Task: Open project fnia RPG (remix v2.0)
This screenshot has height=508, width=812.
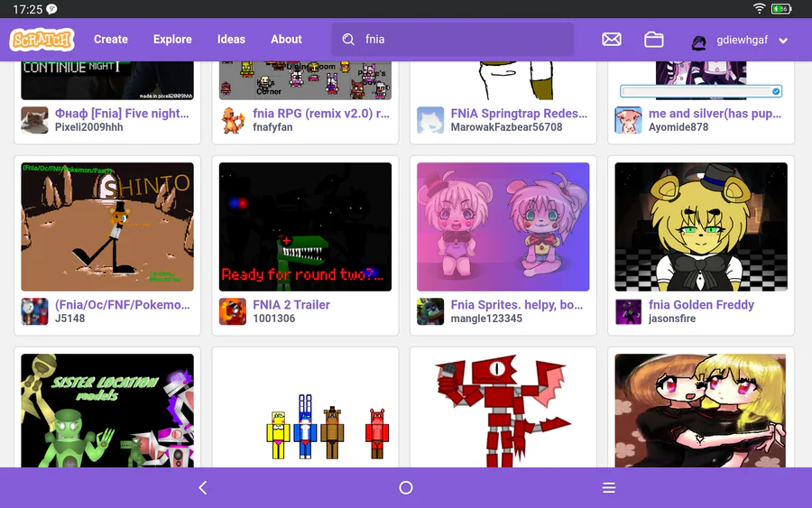Action: coord(321,114)
